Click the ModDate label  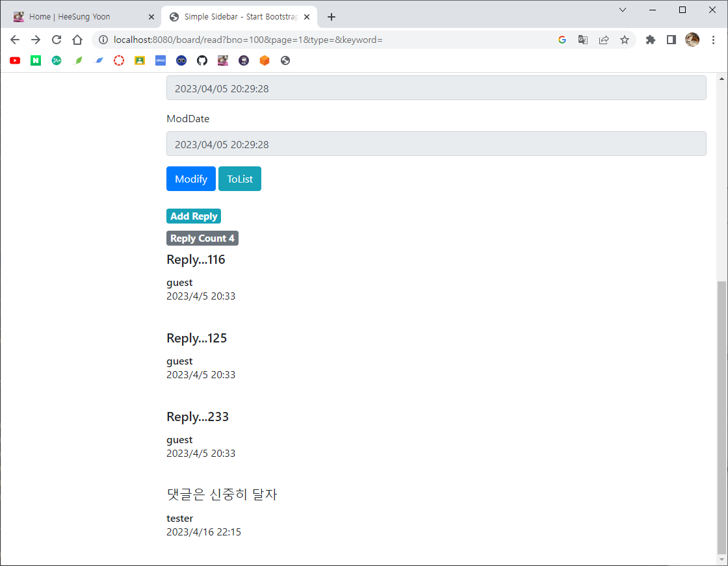(x=188, y=119)
